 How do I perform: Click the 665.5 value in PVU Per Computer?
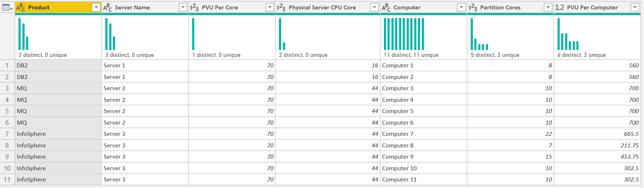631,134
